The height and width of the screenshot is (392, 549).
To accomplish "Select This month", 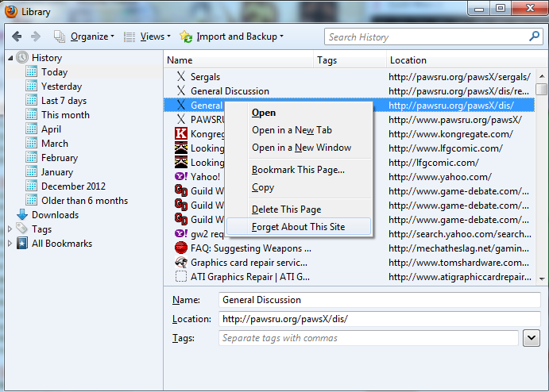I will (65, 115).
